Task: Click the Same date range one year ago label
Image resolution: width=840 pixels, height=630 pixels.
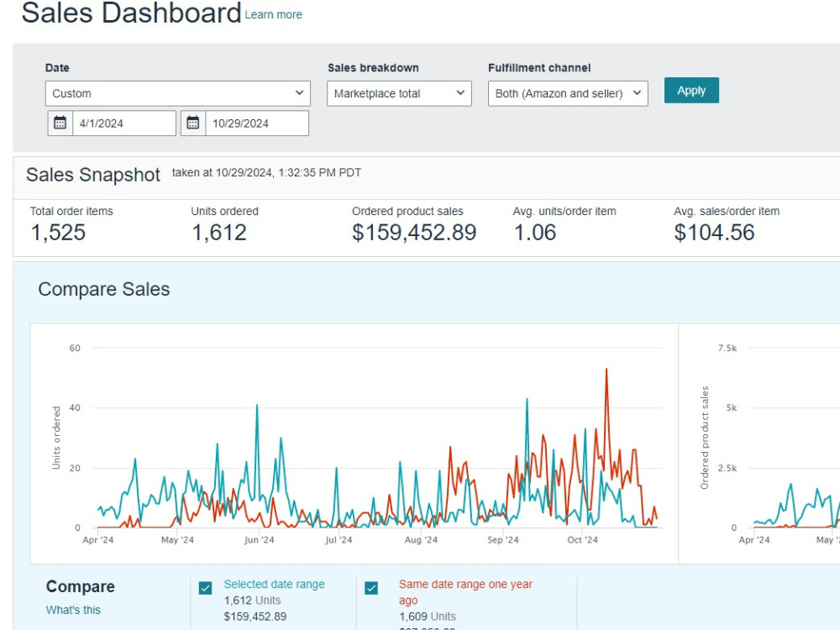Action: pyautogui.click(x=465, y=592)
